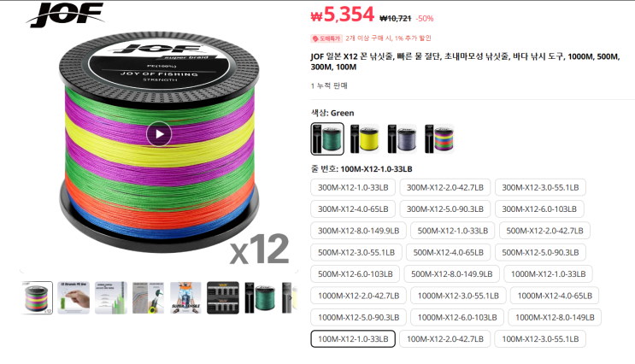This screenshot has height=364, width=635.
Task: Click the JOF brand logo
Action: click(x=65, y=15)
